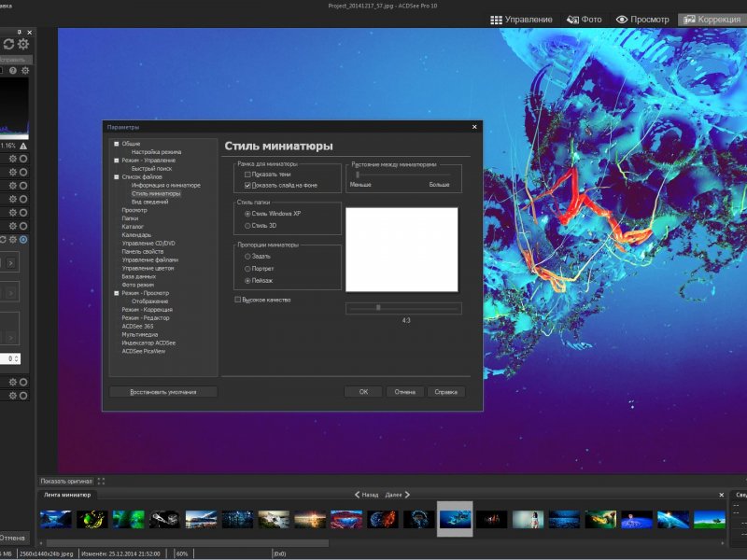Collapse Режим - Управление tree node

tap(116, 160)
